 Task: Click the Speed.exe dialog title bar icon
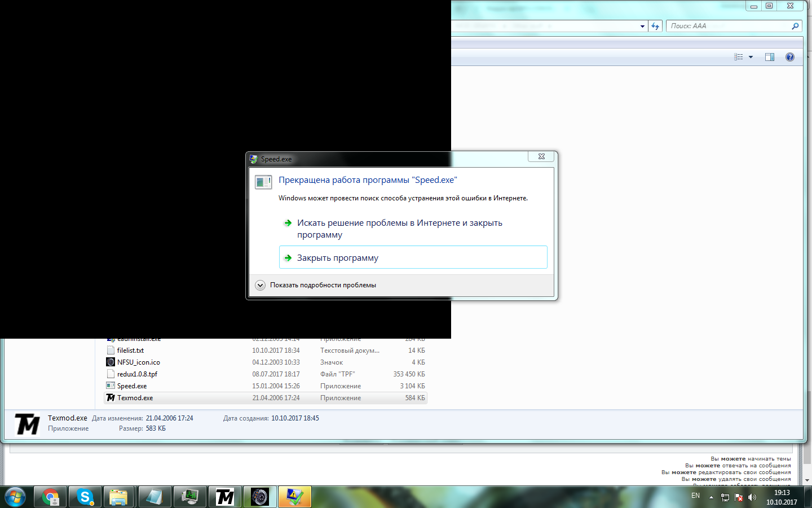click(254, 159)
